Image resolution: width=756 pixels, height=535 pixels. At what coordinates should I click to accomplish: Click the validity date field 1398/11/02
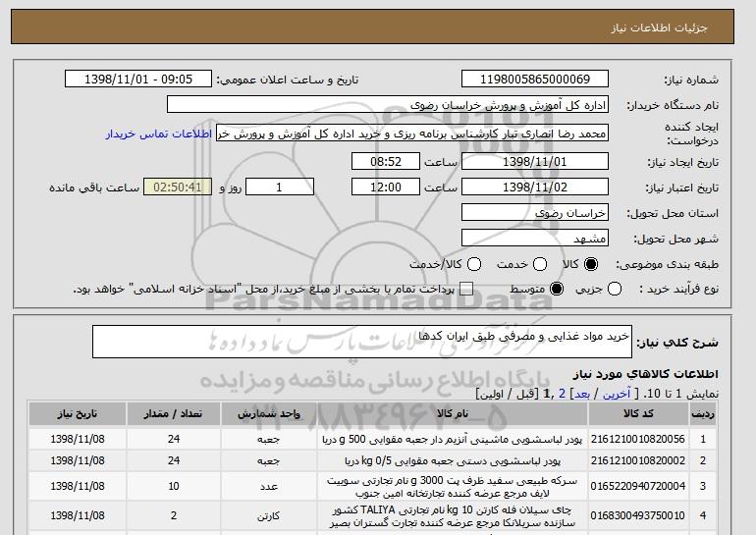coord(535,187)
